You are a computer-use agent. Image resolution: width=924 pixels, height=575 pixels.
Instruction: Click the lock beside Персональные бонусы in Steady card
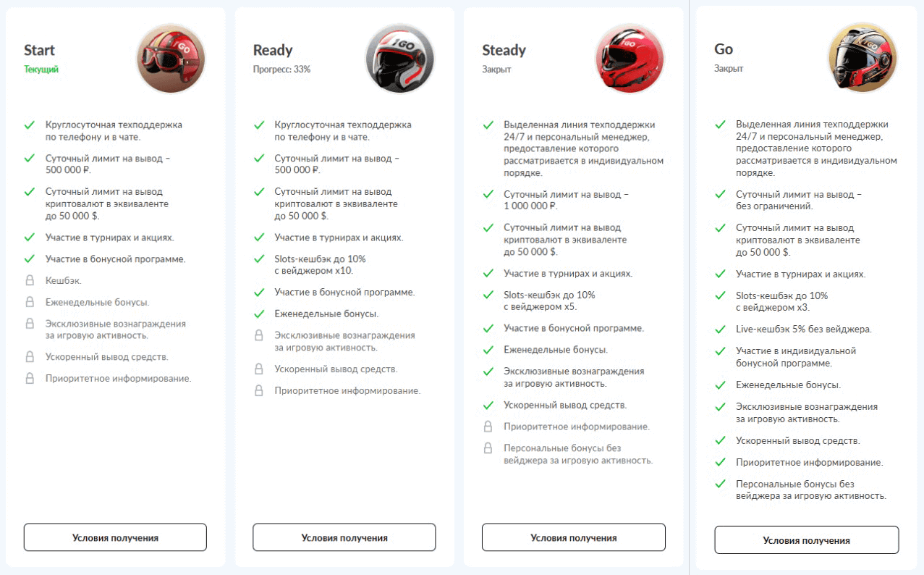click(x=488, y=448)
